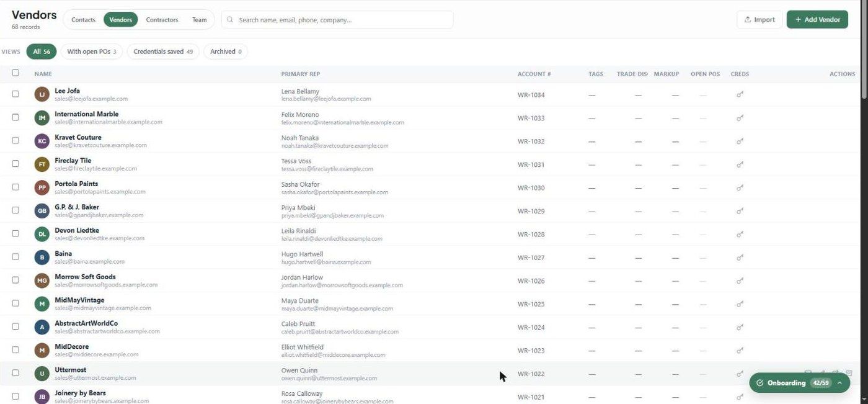Click the scrollbar down arrow
The height and width of the screenshot is (404, 868).
(x=864, y=400)
